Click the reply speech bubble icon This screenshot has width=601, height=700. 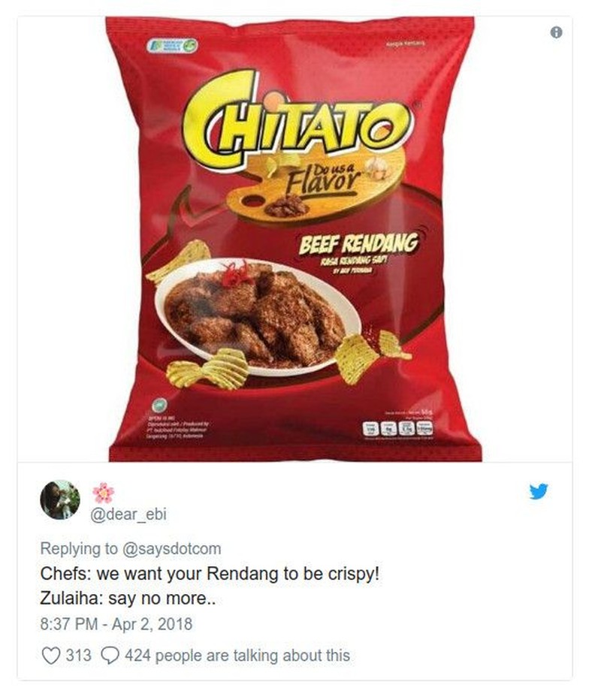point(110,656)
